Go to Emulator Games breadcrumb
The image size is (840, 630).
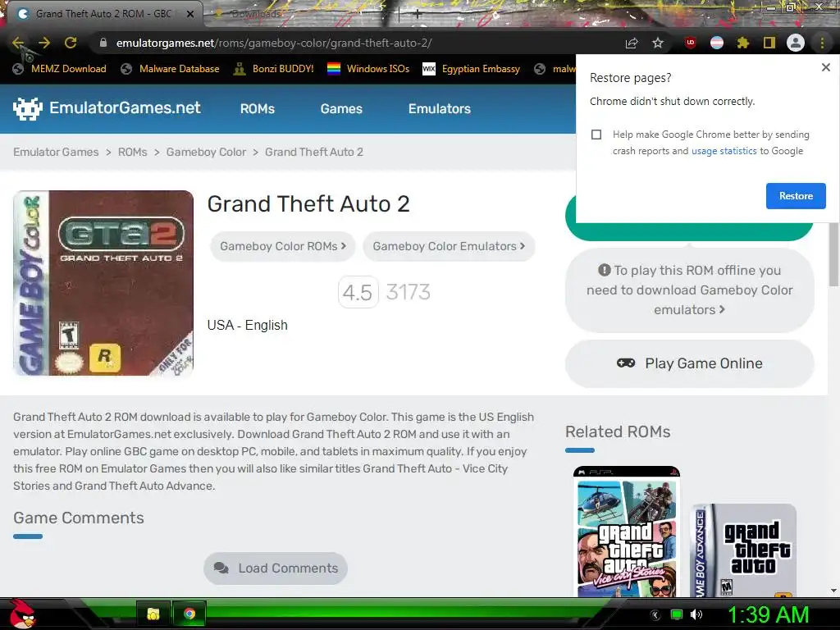56,152
